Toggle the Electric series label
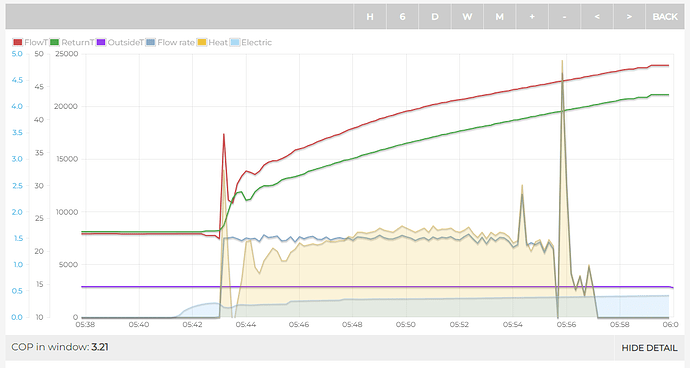Screen dimensions: 690x368 [257, 42]
